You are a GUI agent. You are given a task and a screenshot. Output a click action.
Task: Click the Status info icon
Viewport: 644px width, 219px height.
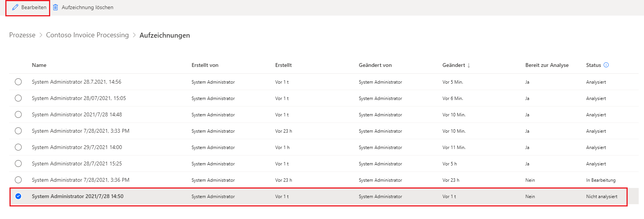point(606,65)
